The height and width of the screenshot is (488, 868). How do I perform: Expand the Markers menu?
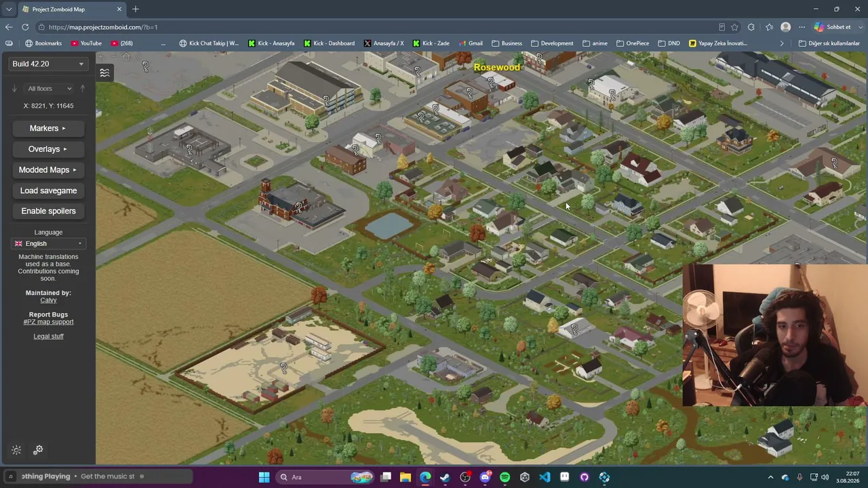pyautogui.click(x=48, y=128)
